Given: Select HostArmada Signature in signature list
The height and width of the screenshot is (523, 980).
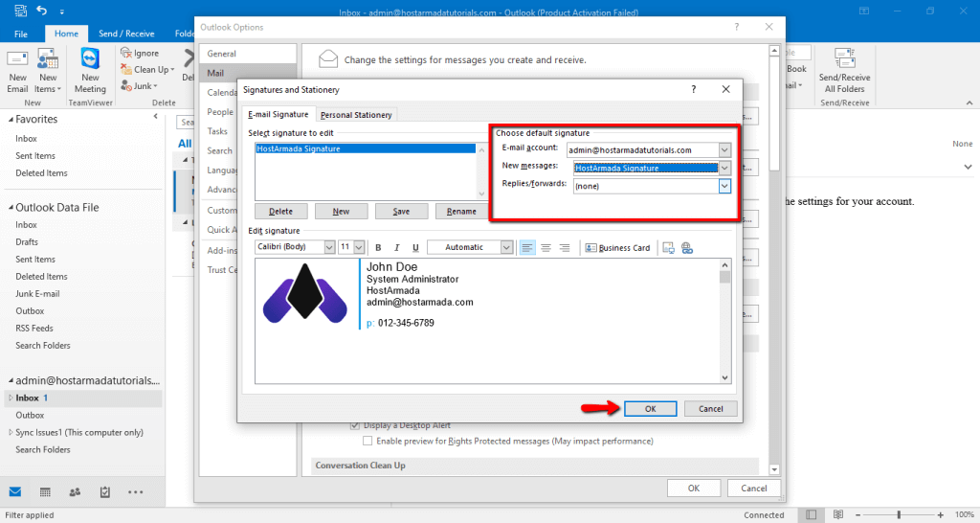Looking at the screenshot, I should (366, 148).
